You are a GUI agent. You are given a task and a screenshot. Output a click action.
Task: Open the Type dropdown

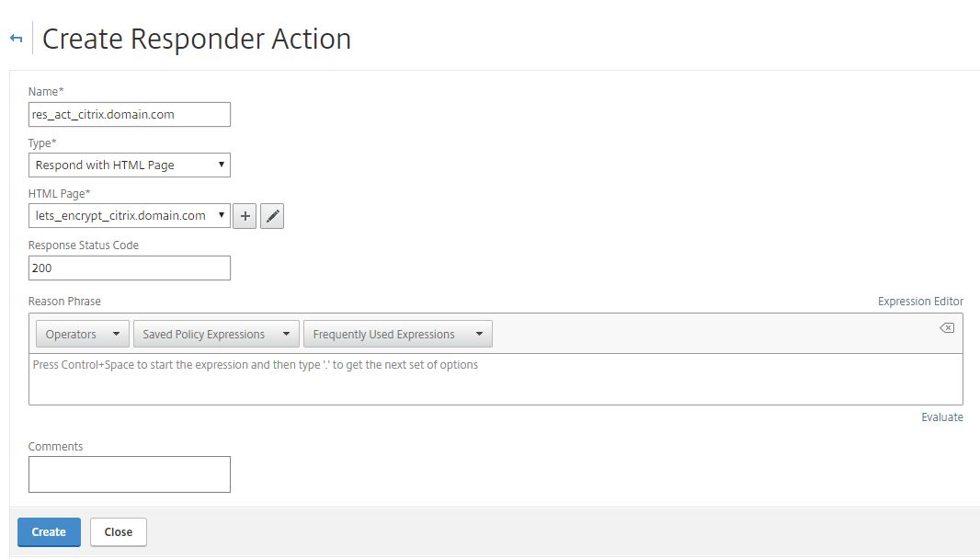click(x=130, y=165)
